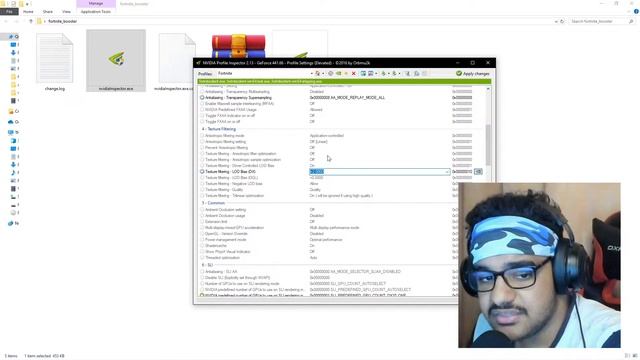Open Explorer help question mark icon

(x=636, y=11)
